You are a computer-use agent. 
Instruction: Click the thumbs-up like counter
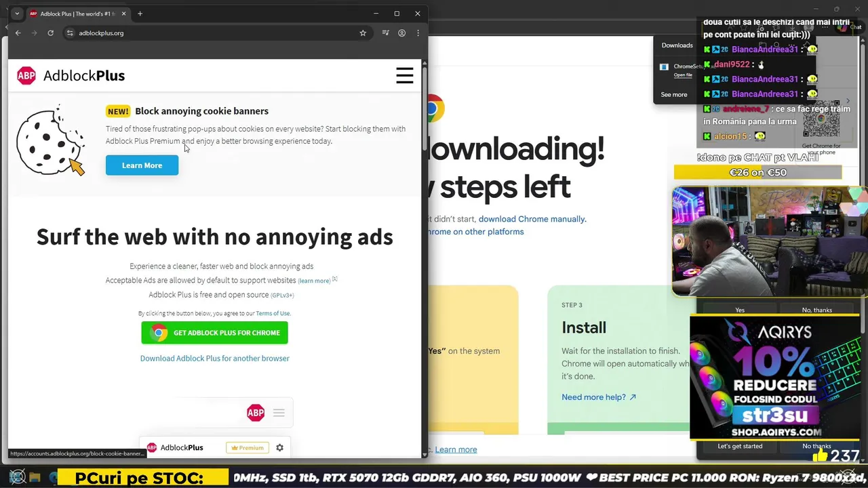click(835, 456)
